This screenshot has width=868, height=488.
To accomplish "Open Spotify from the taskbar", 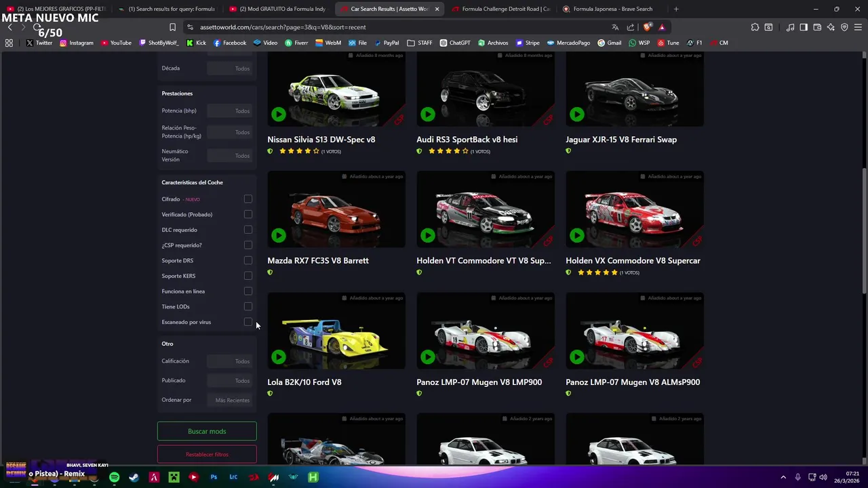I will pyautogui.click(x=114, y=477).
